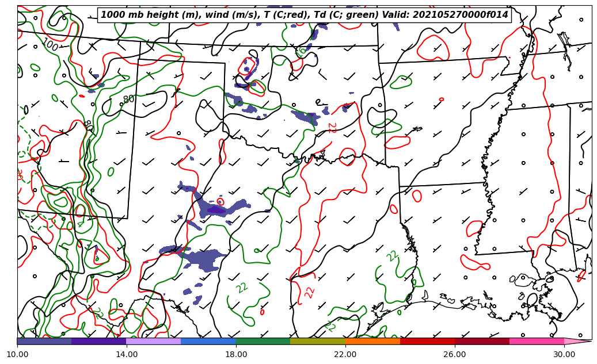This screenshot has height=364, width=597.
Task: Choose the hot pink colorbar segment
Action: point(537,341)
